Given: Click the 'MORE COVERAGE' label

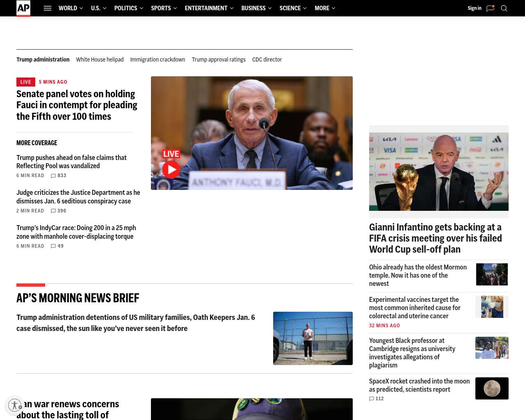Looking at the screenshot, I should click(37, 143).
